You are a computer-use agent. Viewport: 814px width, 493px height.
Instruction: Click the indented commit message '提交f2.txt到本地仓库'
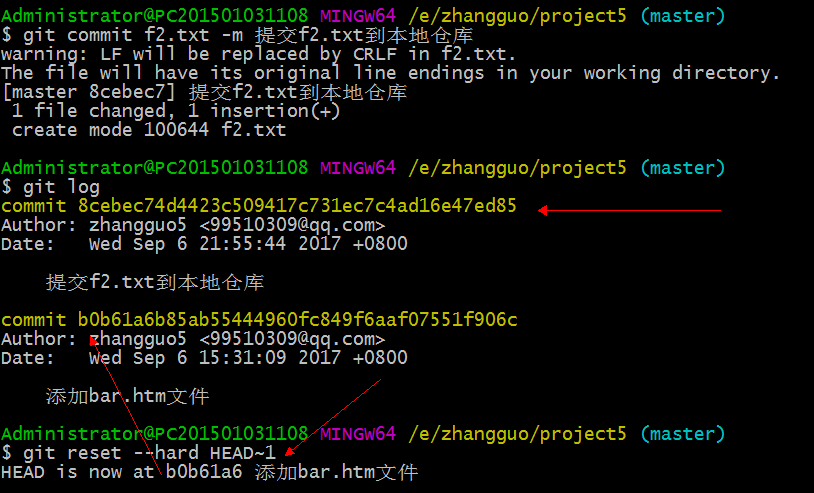click(155, 282)
